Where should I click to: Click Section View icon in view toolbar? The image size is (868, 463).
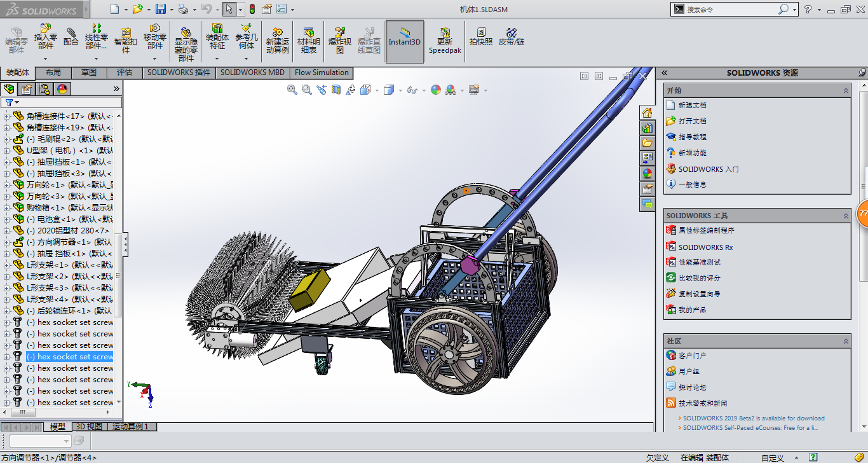point(336,90)
